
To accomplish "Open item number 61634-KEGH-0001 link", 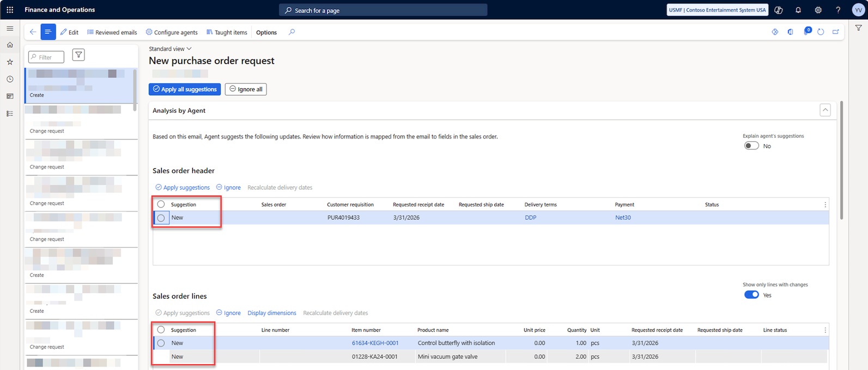I will coord(375,343).
